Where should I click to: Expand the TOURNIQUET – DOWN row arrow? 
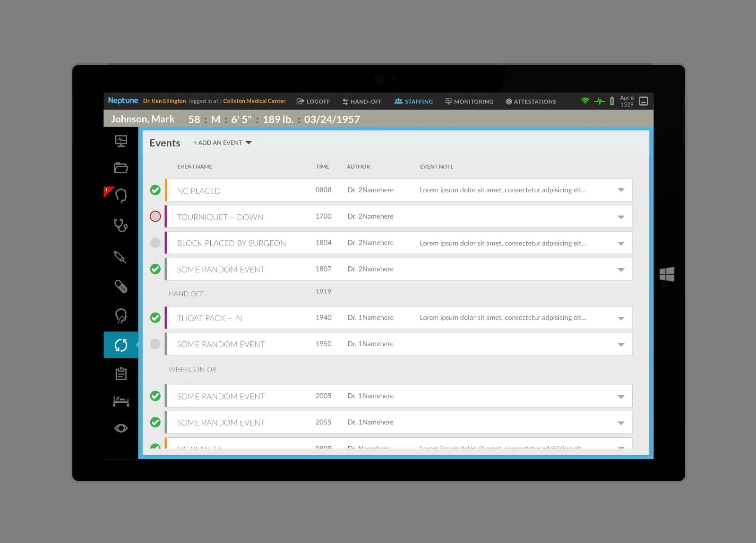pos(621,217)
